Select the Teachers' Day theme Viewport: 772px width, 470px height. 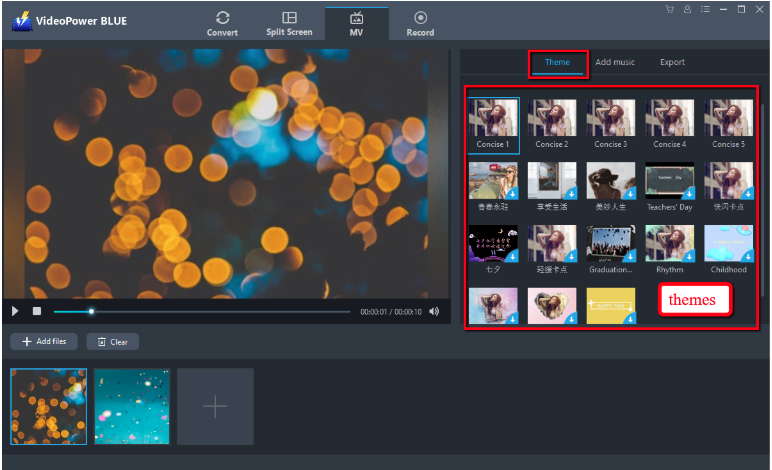pyautogui.click(x=670, y=187)
